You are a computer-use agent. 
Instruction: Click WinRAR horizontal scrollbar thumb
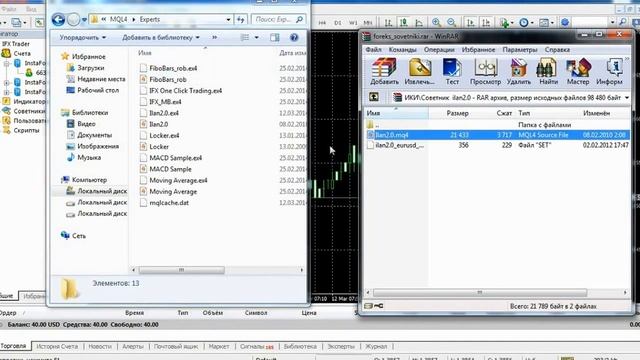(480, 293)
